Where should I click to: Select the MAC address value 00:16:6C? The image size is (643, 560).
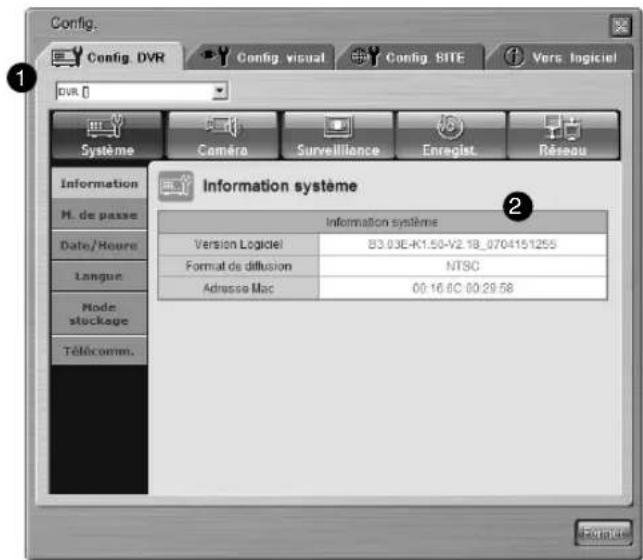tap(463, 288)
